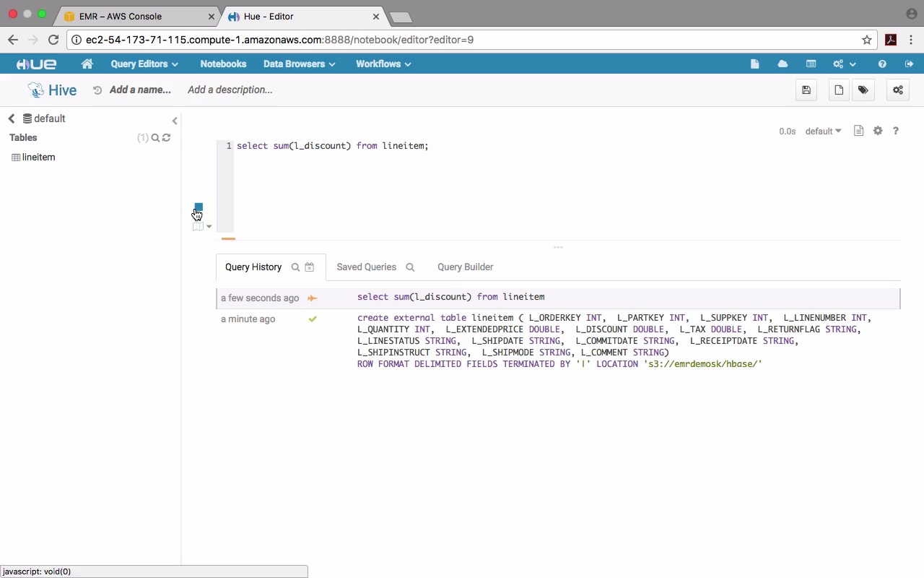Open the tags button in the Hive toolbar
Image resolution: width=924 pixels, height=578 pixels.
[x=863, y=90]
